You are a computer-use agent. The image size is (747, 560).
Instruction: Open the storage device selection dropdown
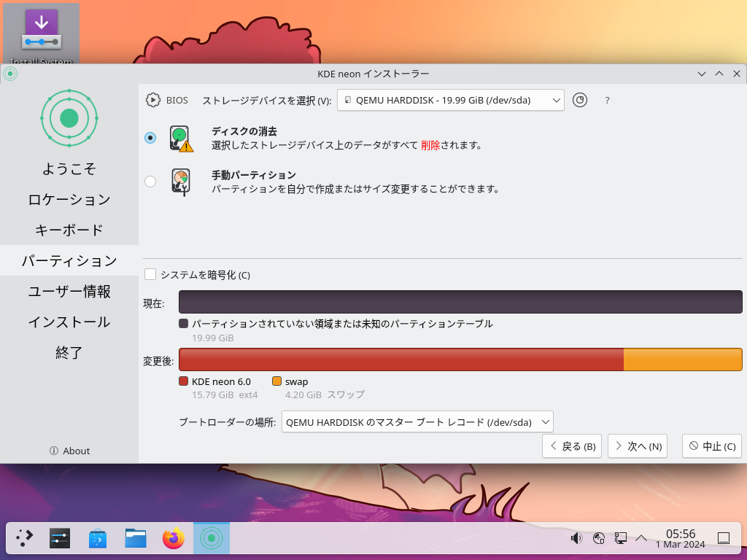[x=451, y=100]
